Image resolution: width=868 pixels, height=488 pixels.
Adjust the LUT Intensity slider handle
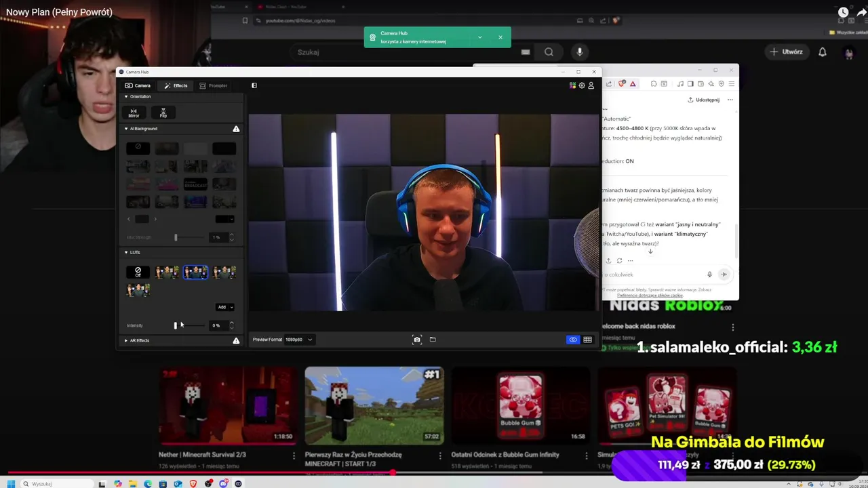pos(175,325)
